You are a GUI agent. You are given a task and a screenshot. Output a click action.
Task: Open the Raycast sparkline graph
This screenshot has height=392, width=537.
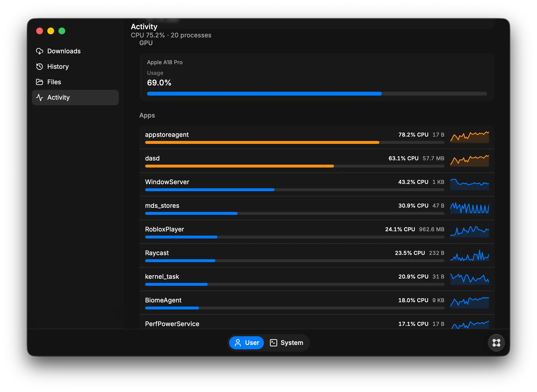point(470,255)
